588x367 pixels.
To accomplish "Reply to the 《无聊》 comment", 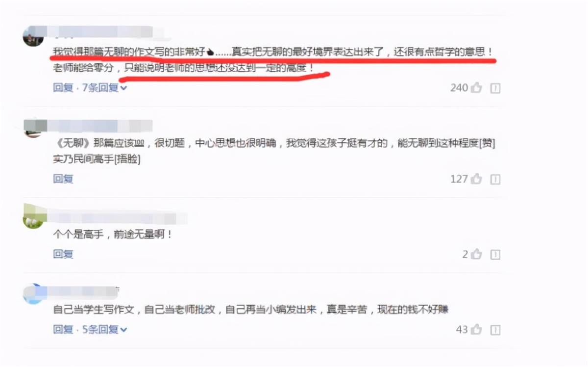I will pyautogui.click(x=63, y=179).
